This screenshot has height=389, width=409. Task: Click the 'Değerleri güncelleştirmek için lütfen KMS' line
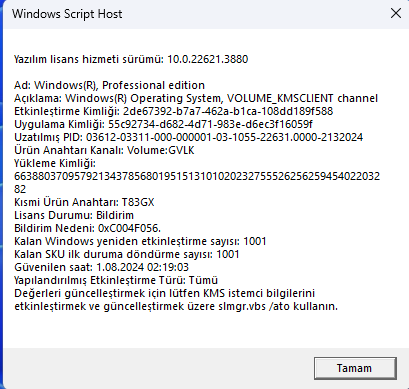point(164,293)
